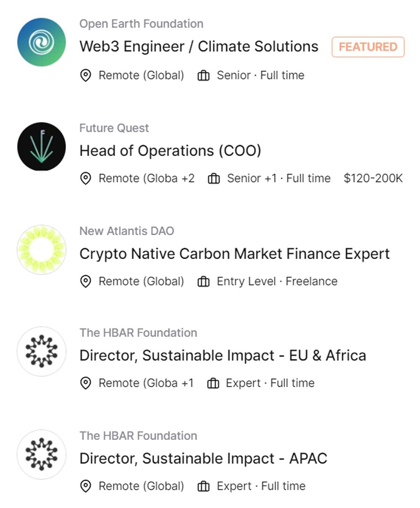Expand the +1 seniority on Head of Operations
Viewport: 420px width, 508px height.
point(270,178)
